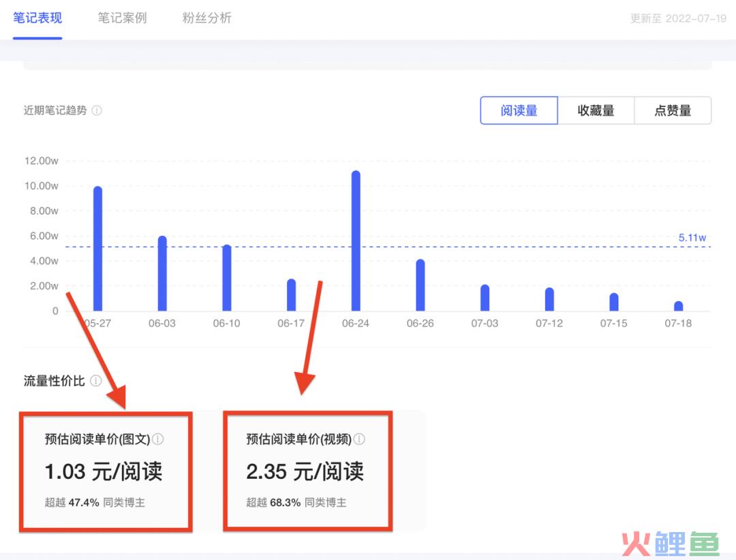Click the 近期笔记趋势 heading

tap(55, 110)
